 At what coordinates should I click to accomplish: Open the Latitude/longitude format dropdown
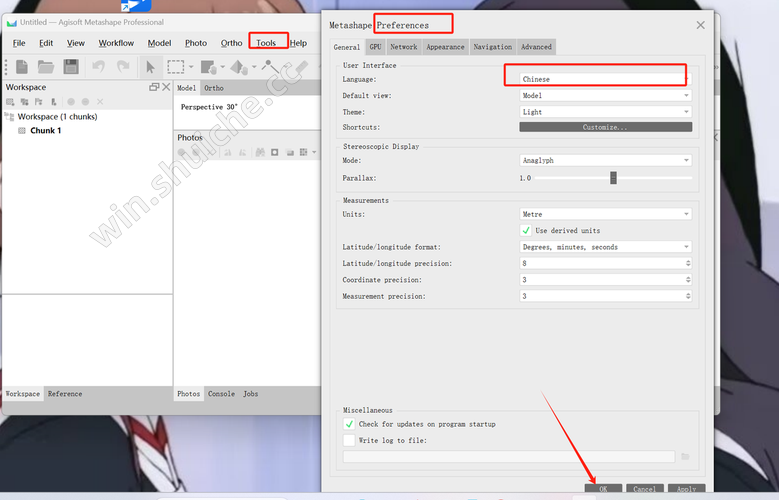(606, 247)
